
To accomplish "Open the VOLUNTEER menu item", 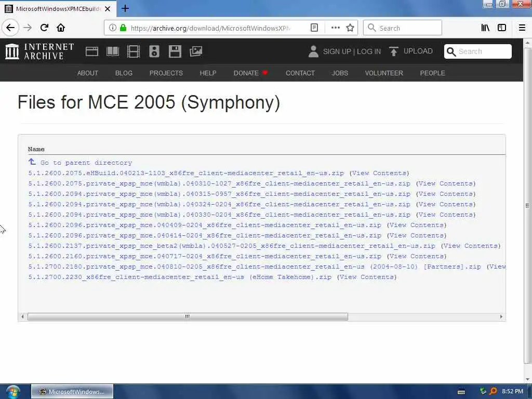I will point(384,73).
